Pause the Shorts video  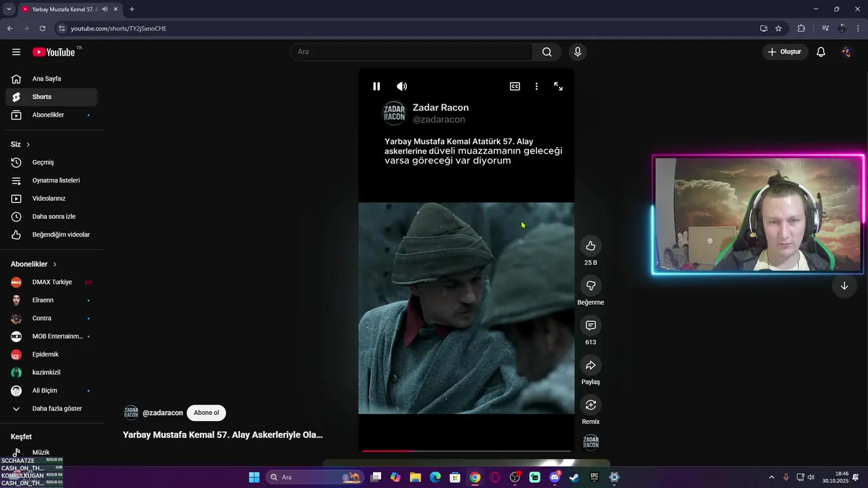pos(376,86)
